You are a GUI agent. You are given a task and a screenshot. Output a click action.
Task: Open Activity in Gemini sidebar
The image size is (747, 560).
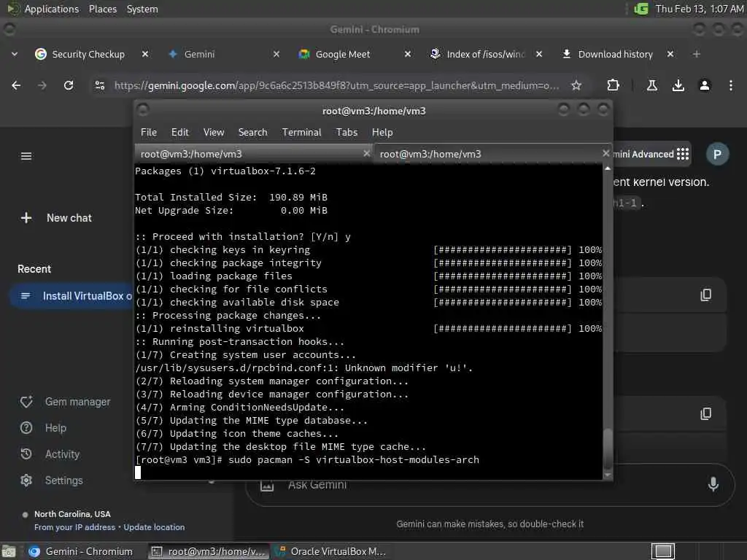[50, 454]
